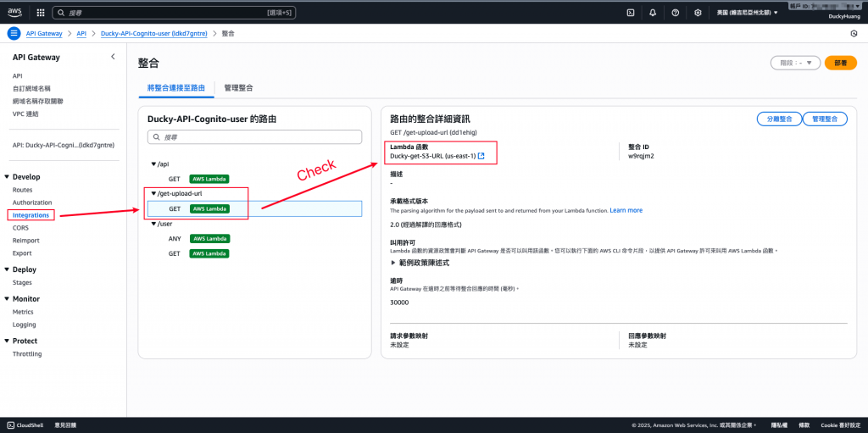Open the stage selector dropdown

pos(795,63)
